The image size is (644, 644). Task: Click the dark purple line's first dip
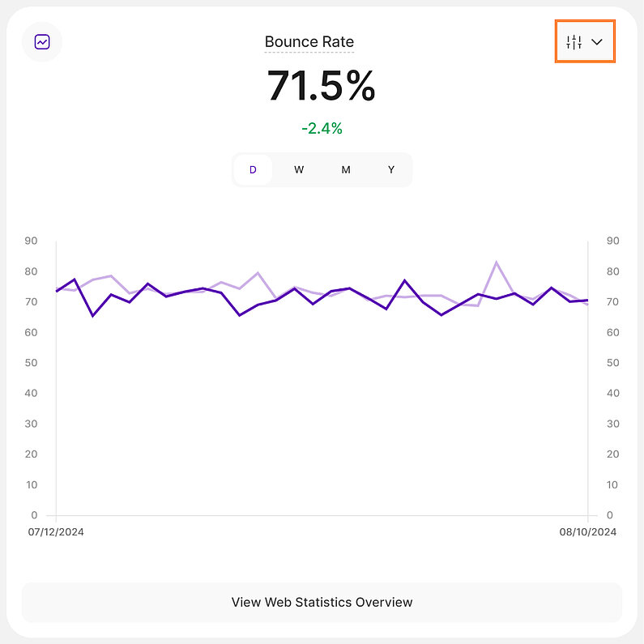(x=92, y=315)
